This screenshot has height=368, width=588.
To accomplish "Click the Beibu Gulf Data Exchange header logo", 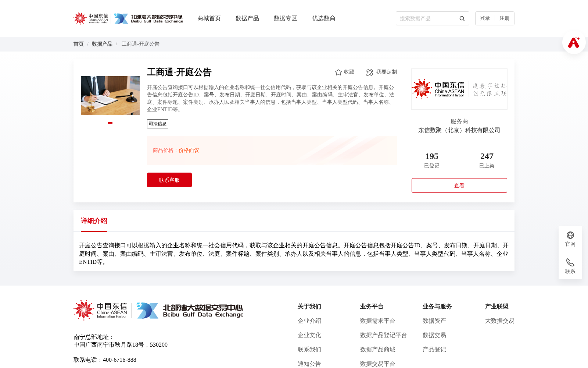I will pyautogui.click(x=148, y=18).
